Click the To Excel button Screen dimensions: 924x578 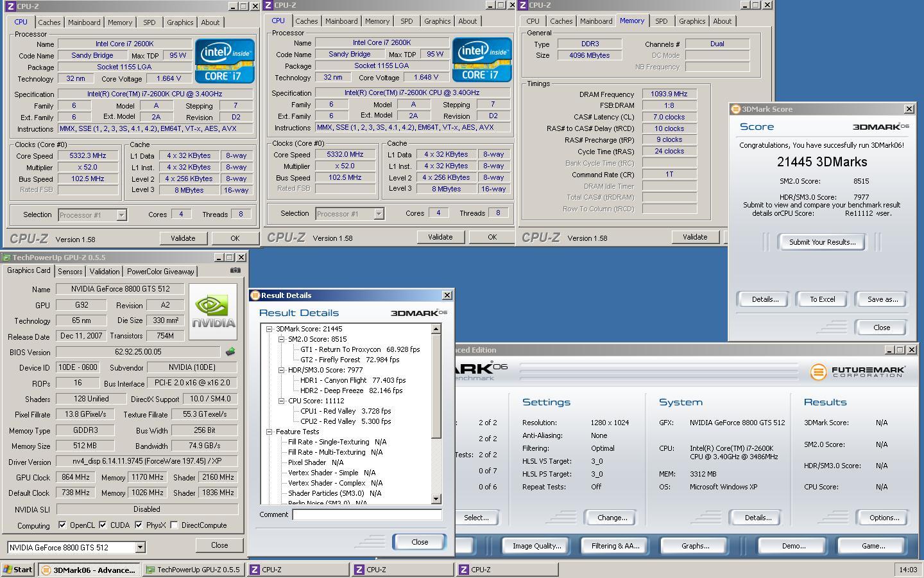coord(822,299)
